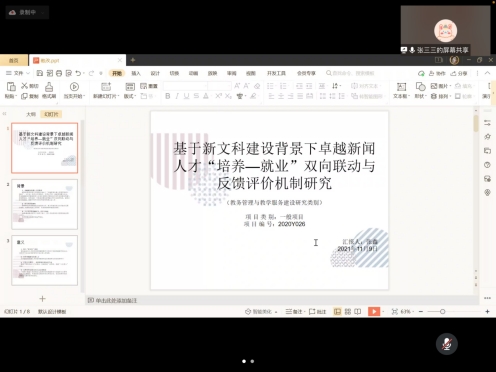Click the zoom slider handle
Viewport: 496px width, 372px height.
442,311
